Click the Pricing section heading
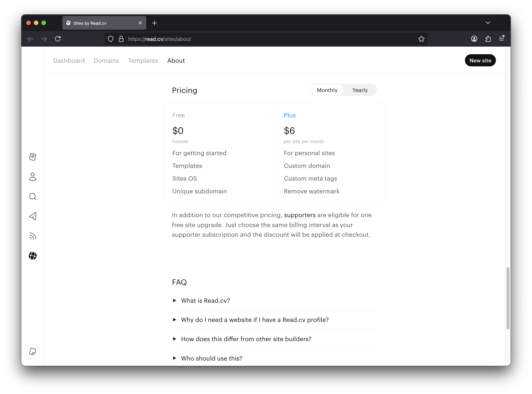This screenshot has height=394, width=532. click(185, 90)
